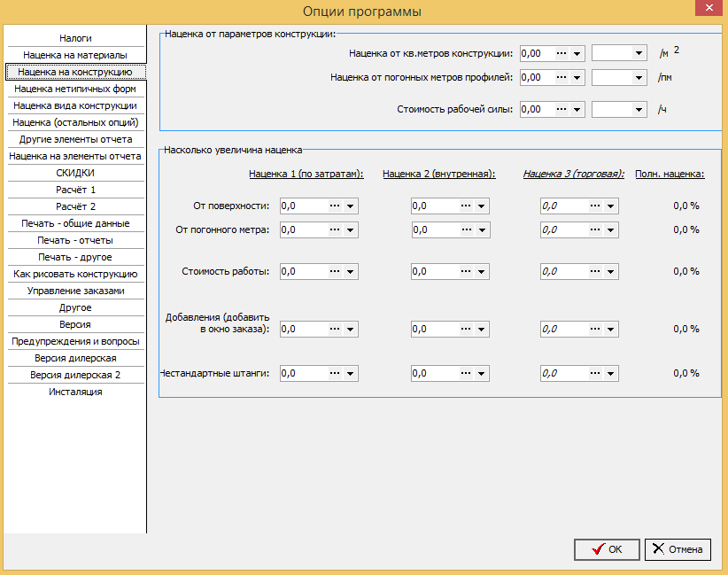This screenshot has height=575, width=728.
Task: Click the Отмена cancel button
Action: click(x=678, y=549)
